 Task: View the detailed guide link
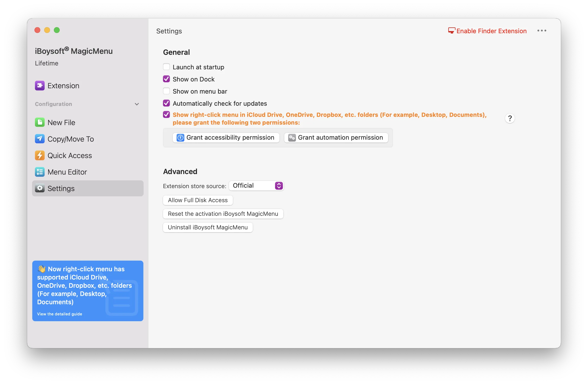coord(59,314)
